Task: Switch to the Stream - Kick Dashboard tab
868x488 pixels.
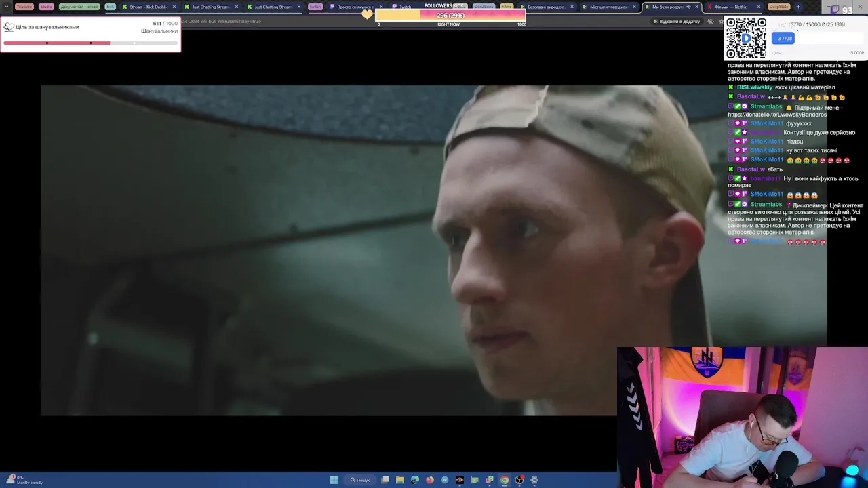Action: pyautogui.click(x=148, y=7)
